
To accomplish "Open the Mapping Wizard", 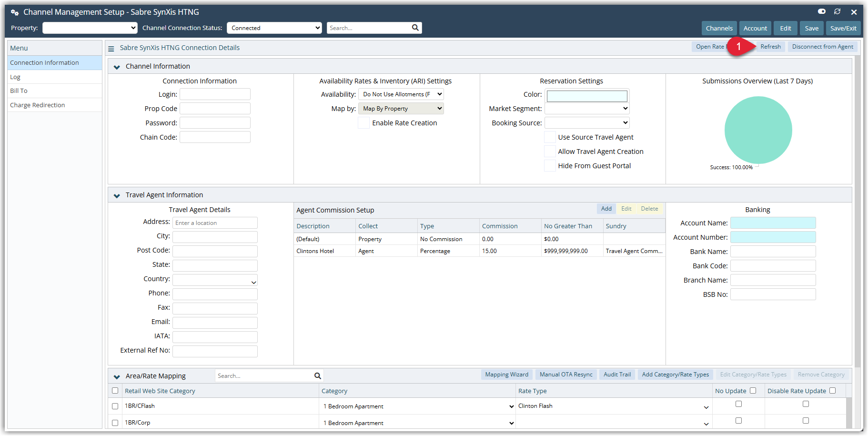I will point(506,375).
